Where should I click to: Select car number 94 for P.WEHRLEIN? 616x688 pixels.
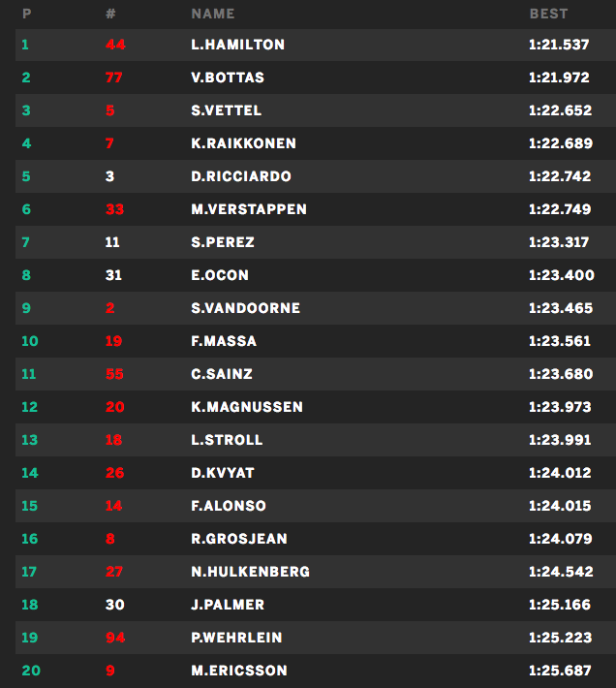(x=114, y=638)
